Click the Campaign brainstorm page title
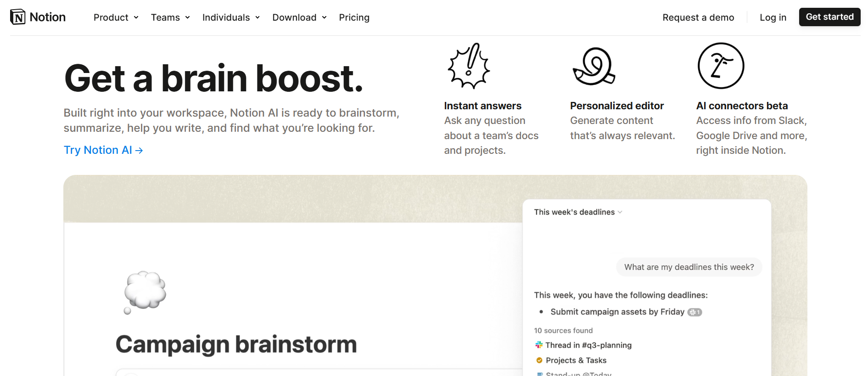This screenshot has height=376, width=868. [236, 344]
